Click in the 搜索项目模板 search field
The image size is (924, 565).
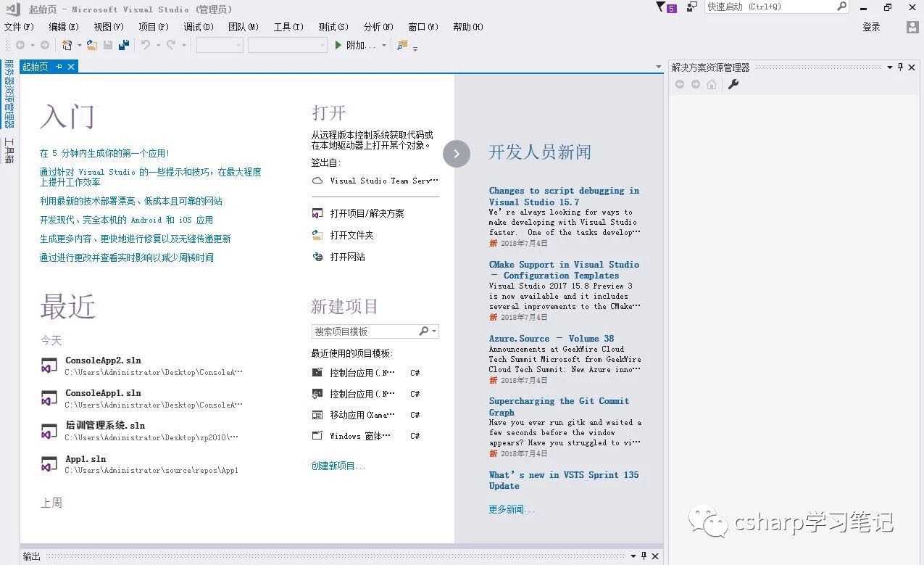click(366, 331)
